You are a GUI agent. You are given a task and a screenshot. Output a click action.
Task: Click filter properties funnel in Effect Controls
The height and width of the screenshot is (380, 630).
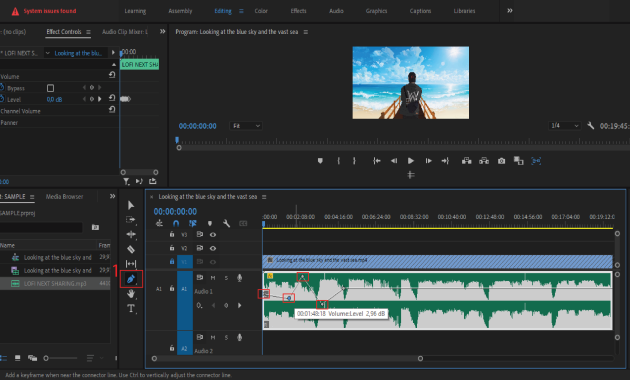point(126,181)
